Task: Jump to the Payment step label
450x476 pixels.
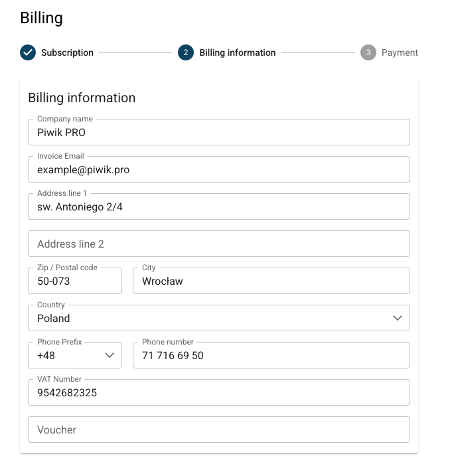Action: pyautogui.click(x=400, y=52)
